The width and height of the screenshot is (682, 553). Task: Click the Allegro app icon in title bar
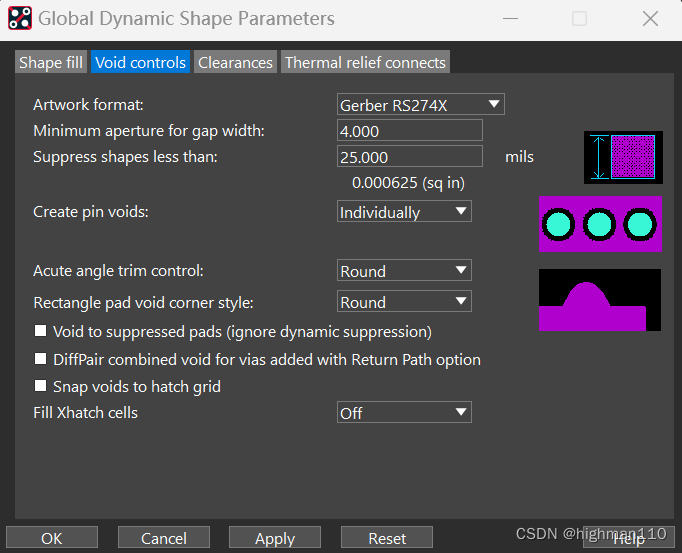coord(20,19)
